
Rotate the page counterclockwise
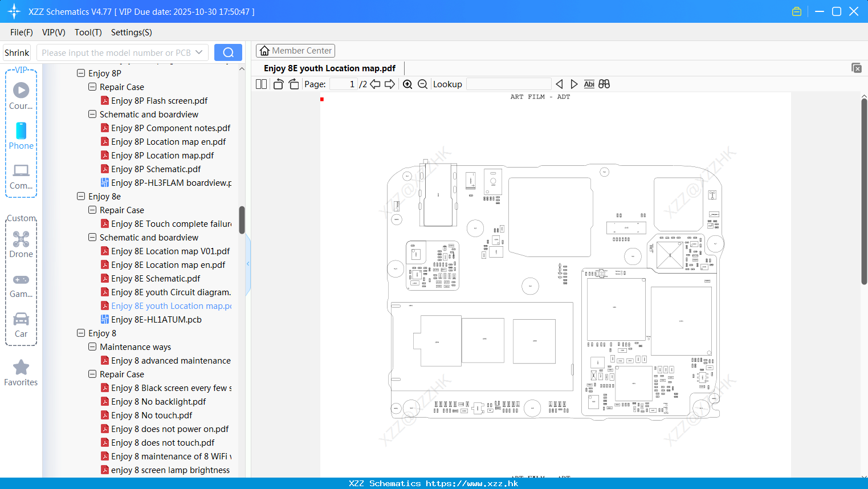coord(278,84)
